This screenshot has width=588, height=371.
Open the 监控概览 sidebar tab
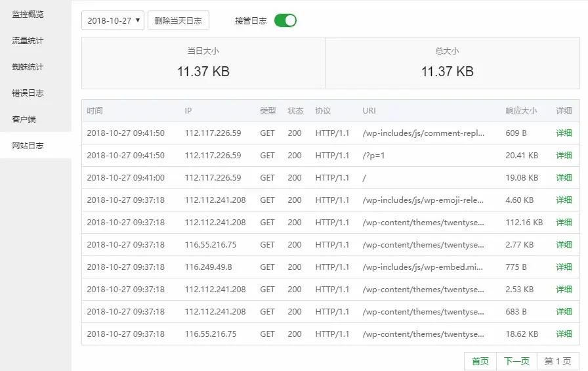point(28,14)
